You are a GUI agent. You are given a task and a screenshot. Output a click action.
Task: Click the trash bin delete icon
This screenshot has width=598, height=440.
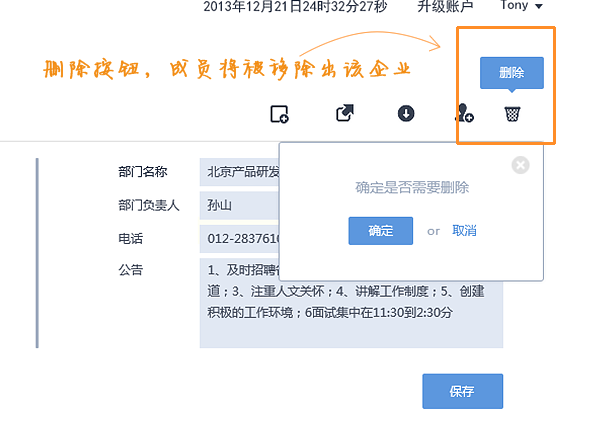(x=512, y=114)
